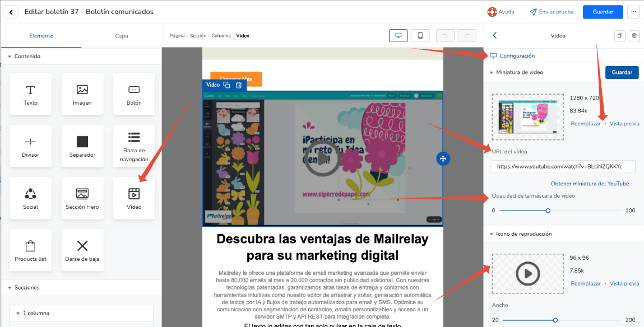This screenshot has width=644, height=327.
Task: Go back in the Video settings panel
Action: point(494,36)
